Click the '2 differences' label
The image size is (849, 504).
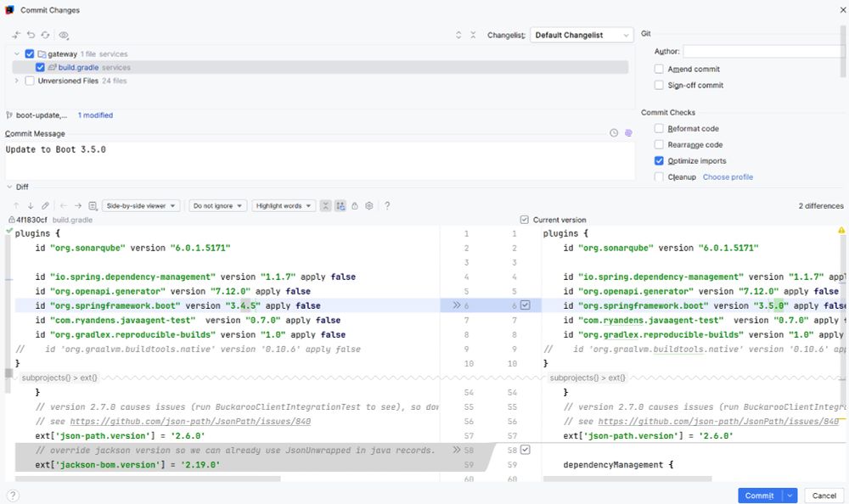pos(821,205)
